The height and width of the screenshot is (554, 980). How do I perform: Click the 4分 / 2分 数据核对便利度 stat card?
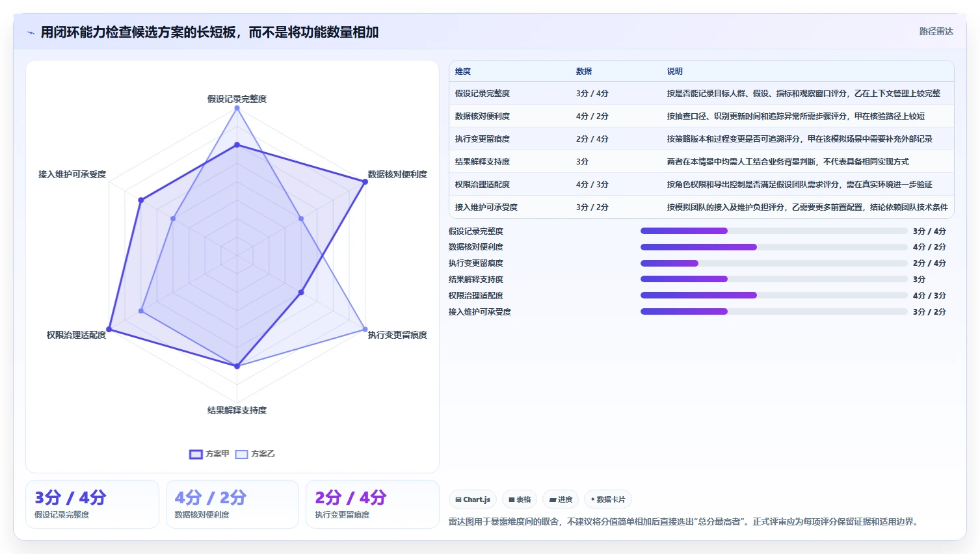pos(232,505)
